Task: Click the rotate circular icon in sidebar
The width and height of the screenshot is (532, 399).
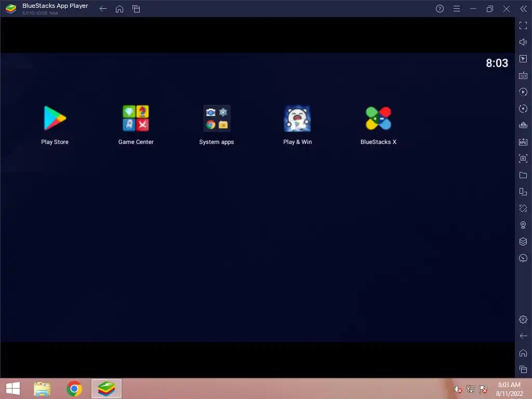Action: click(523, 109)
